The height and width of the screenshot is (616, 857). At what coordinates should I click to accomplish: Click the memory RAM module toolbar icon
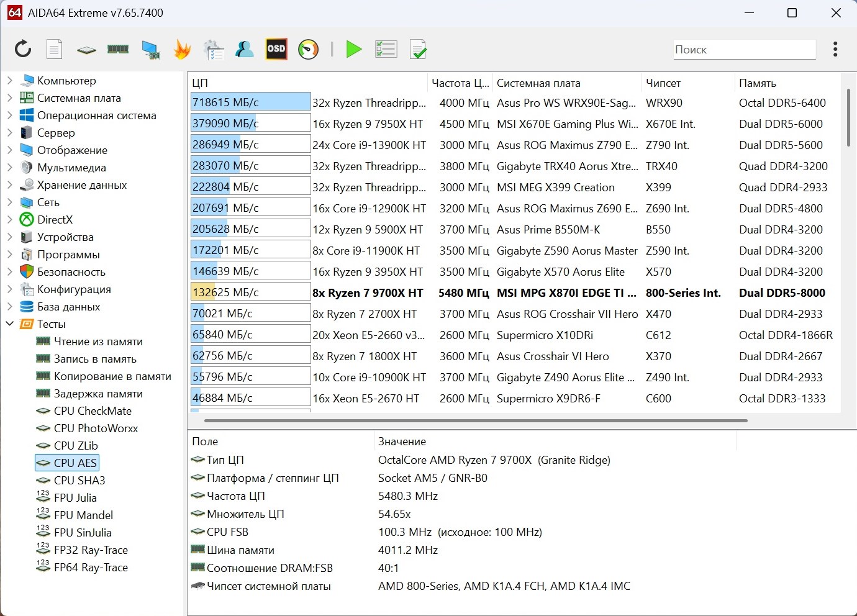(x=118, y=49)
